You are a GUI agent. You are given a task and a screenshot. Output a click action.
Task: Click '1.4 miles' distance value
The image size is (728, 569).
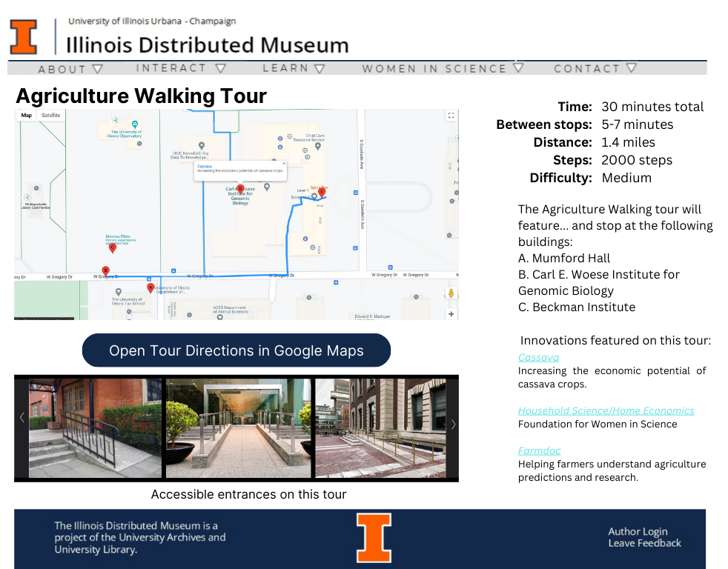(x=628, y=142)
